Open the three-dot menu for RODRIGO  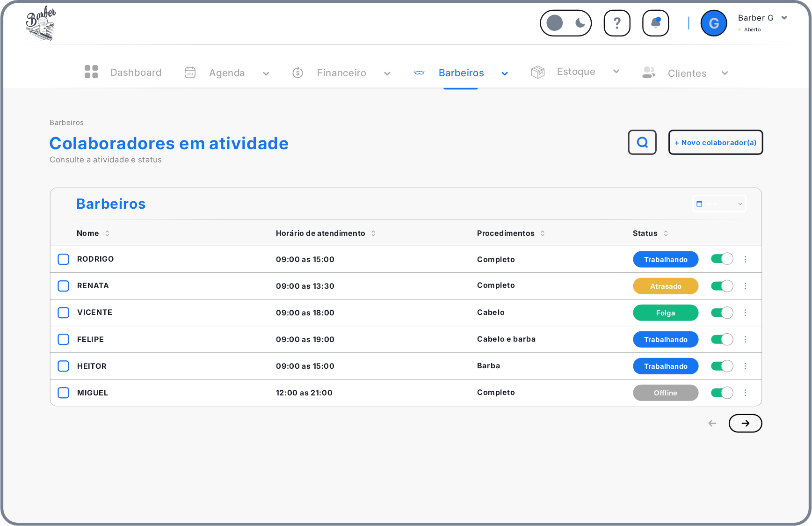[745, 259]
